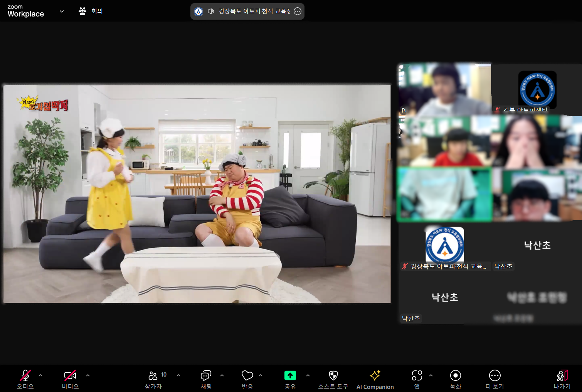
Task: Select red shirt participant video tile
Action: (445, 141)
